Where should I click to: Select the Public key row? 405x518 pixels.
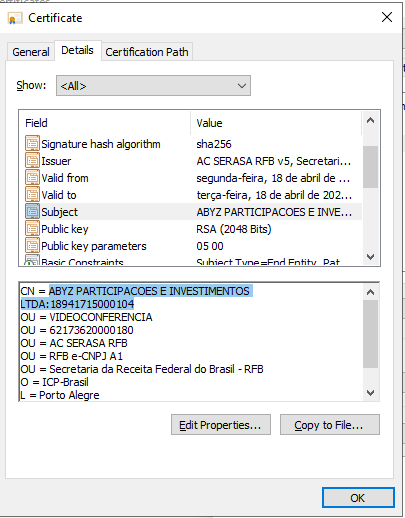(x=193, y=229)
